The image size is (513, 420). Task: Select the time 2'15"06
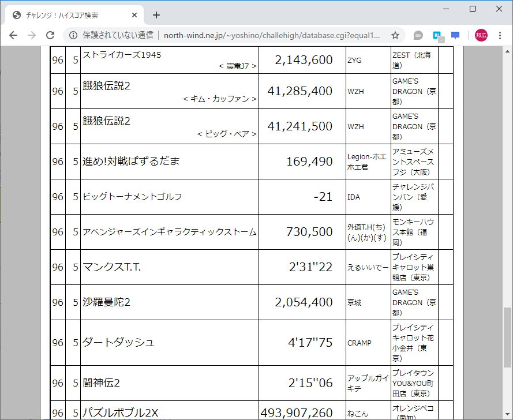[x=310, y=383]
